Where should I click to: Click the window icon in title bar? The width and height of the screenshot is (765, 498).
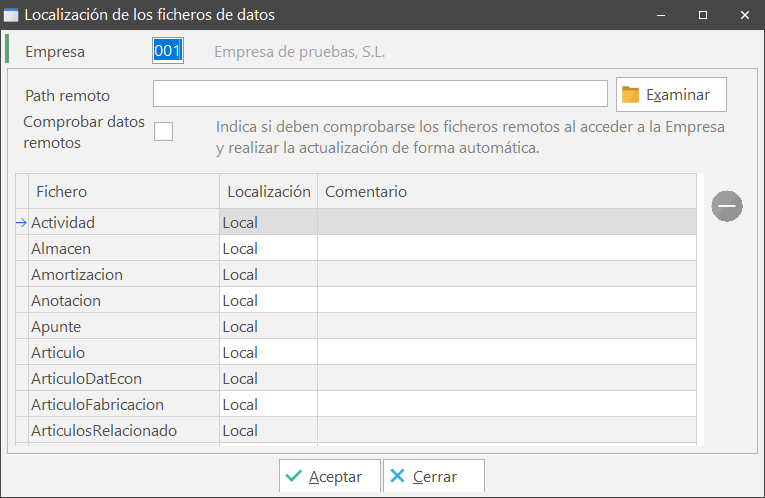[12, 15]
